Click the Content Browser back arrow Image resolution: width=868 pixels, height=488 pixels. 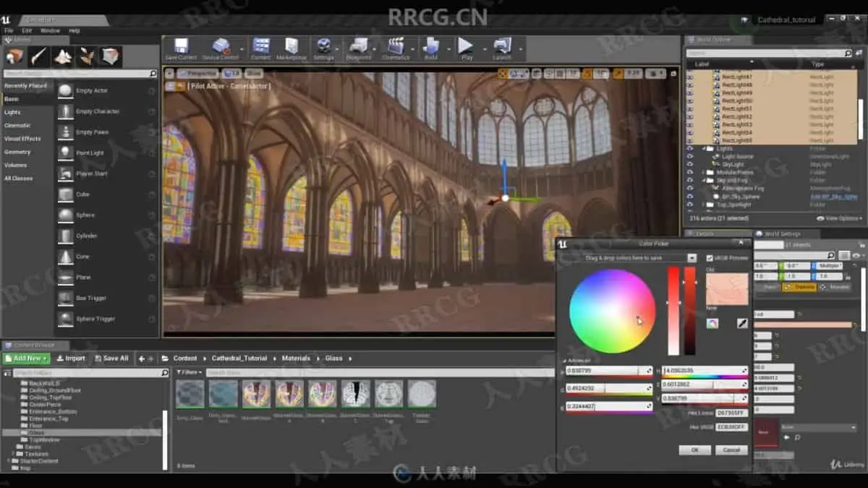pyautogui.click(x=141, y=359)
